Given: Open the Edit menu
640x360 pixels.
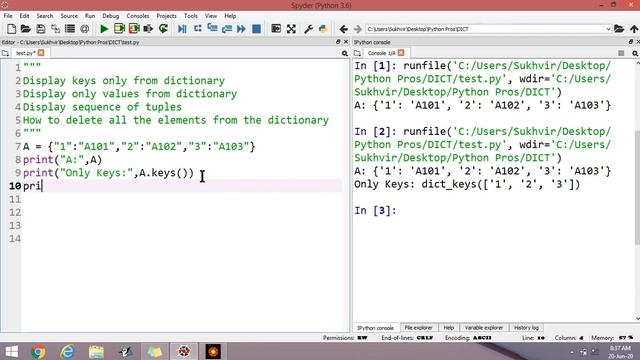Looking at the screenshot, I should (x=24, y=16).
